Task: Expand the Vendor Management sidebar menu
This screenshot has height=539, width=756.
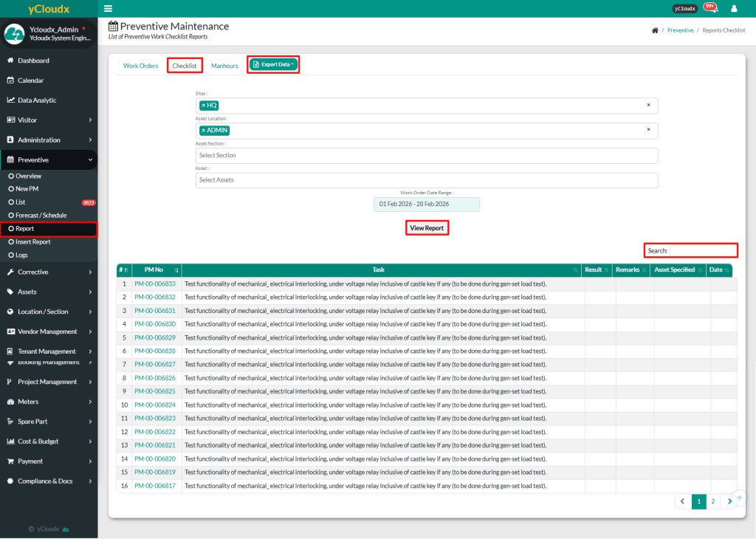Action: [x=48, y=332]
